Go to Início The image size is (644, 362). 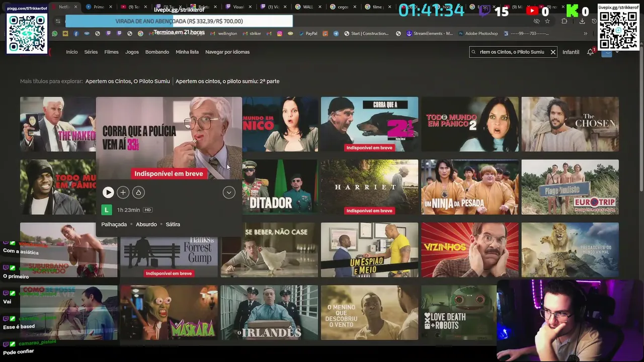point(72,52)
